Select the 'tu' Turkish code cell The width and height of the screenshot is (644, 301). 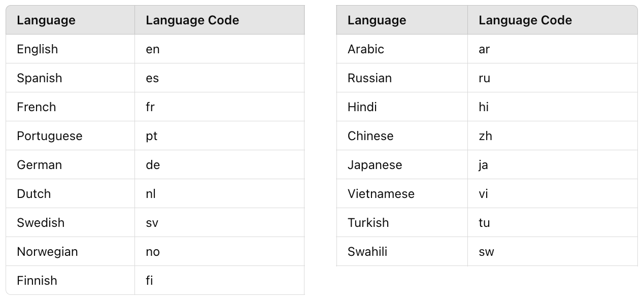[485, 223]
